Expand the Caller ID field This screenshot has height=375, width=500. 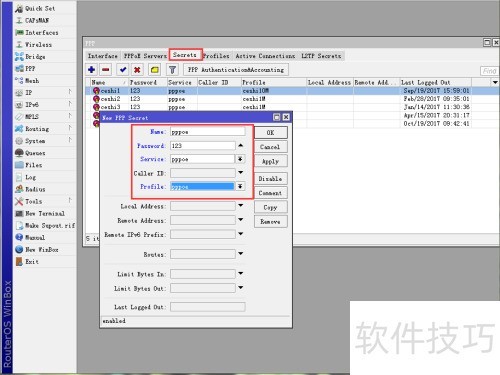(x=241, y=173)
